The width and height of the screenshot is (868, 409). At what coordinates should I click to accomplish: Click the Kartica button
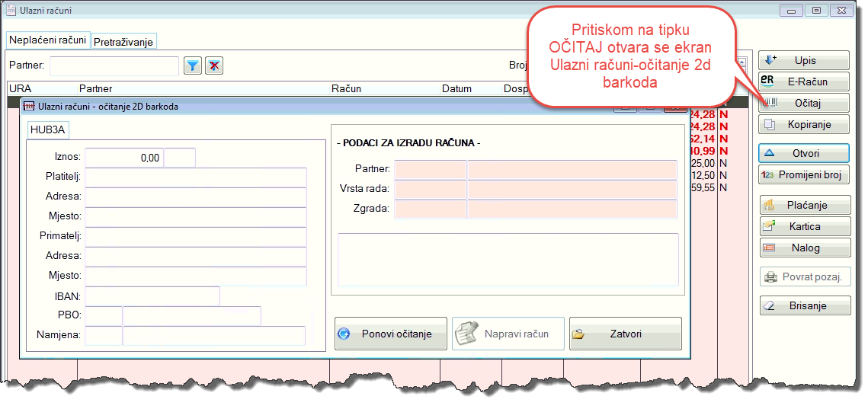(x=803, y=226)
